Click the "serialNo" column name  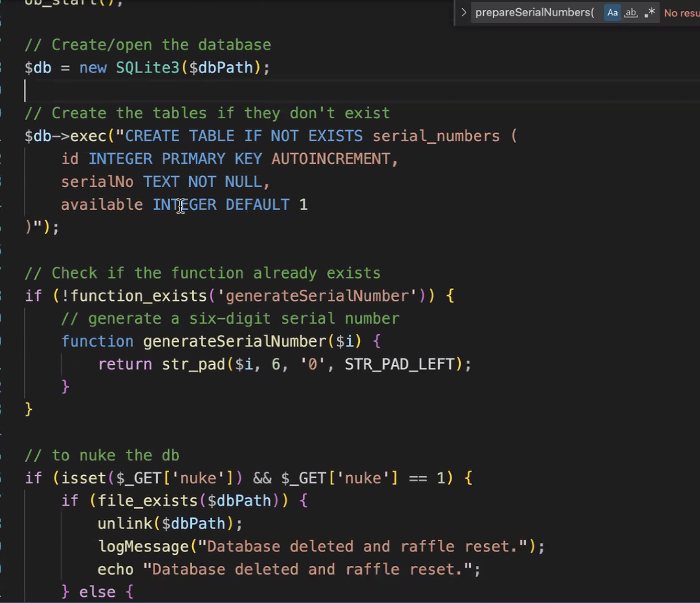(97, 182)
